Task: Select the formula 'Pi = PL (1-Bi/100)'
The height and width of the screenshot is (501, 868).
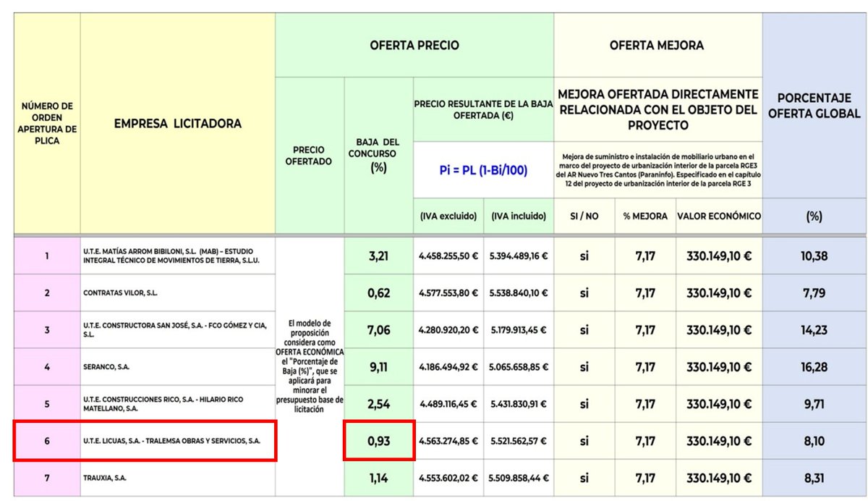Action: coord(483,171)
